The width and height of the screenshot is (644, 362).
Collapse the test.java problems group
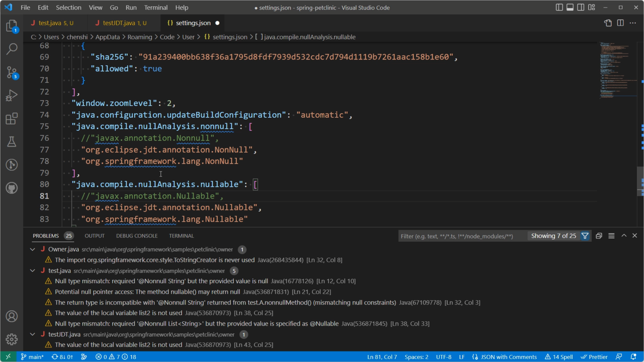(32, 270)
